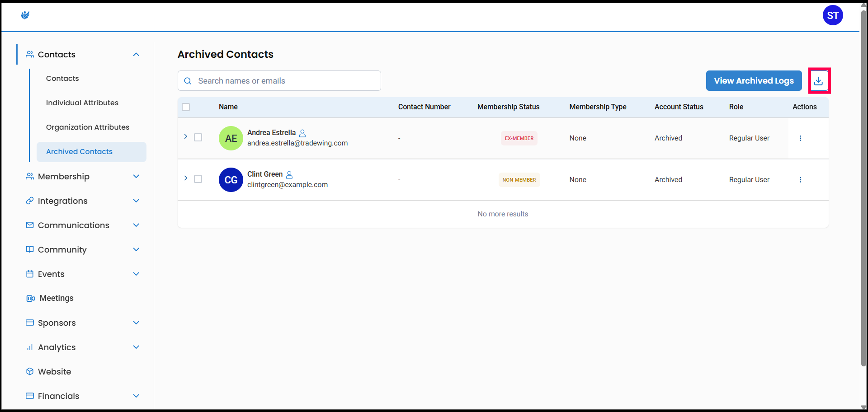This screenshot has width=868, height=412.
Task: Expand the Communications section chevron
Action: [136, 225]
